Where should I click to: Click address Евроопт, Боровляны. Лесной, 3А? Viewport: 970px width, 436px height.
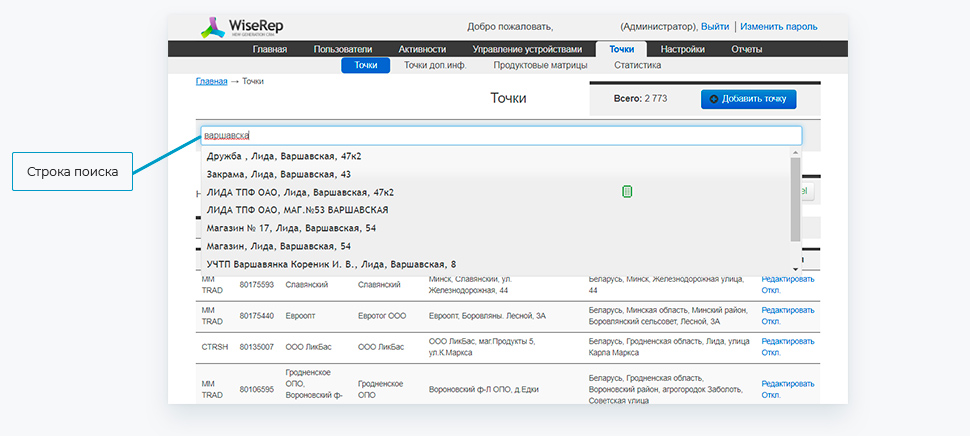pos(487,316)
